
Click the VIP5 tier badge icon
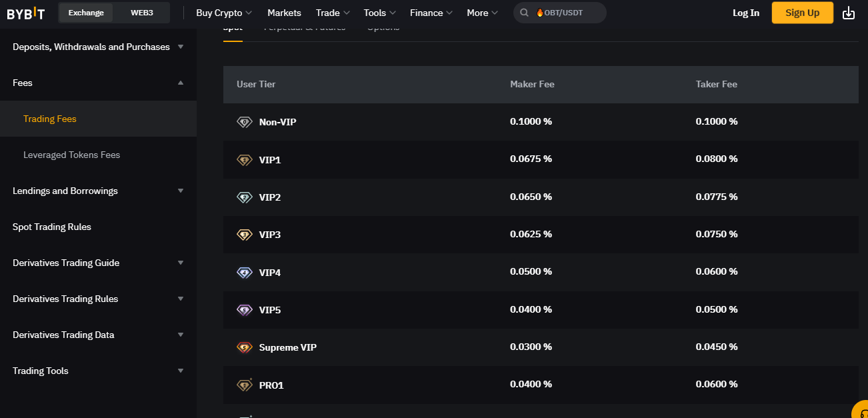[x=245, y=310]
